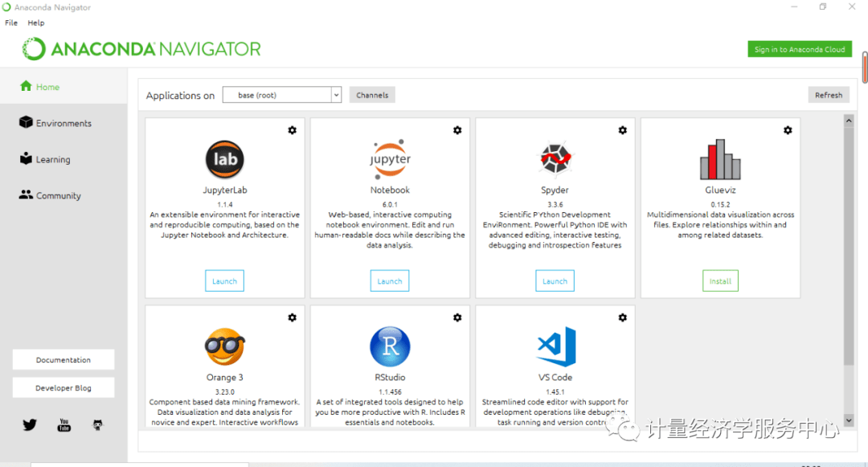Click the Notebook version 6.0.1 text
This screenshot has height=467, width=868.
click(x=390, y=204)
